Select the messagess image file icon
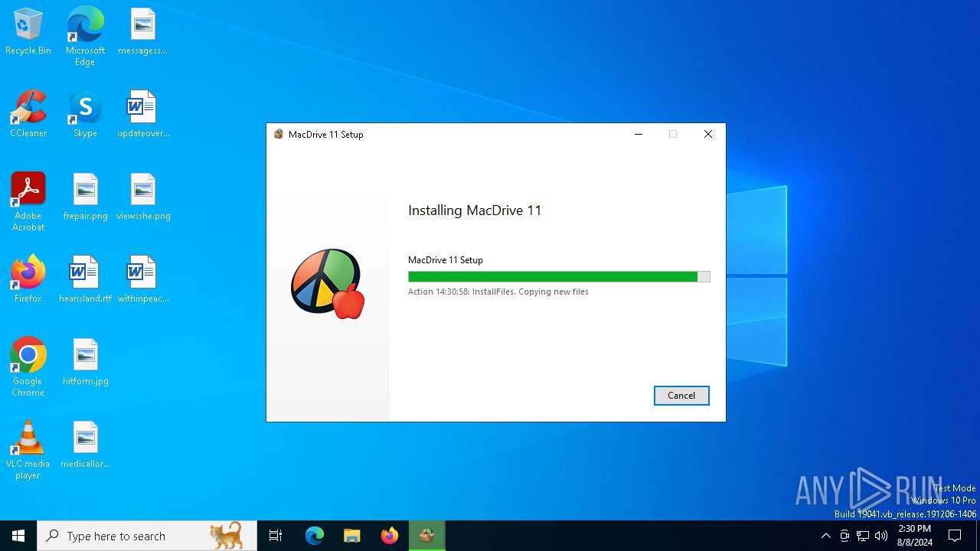The height and width of the screenshot is (551, 980). coord(142,32)
